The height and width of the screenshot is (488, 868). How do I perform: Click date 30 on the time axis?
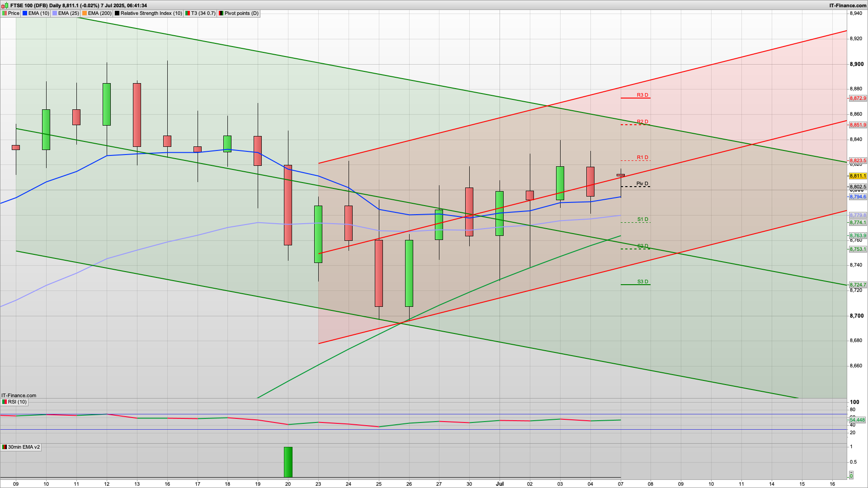(x=469, y=484)
